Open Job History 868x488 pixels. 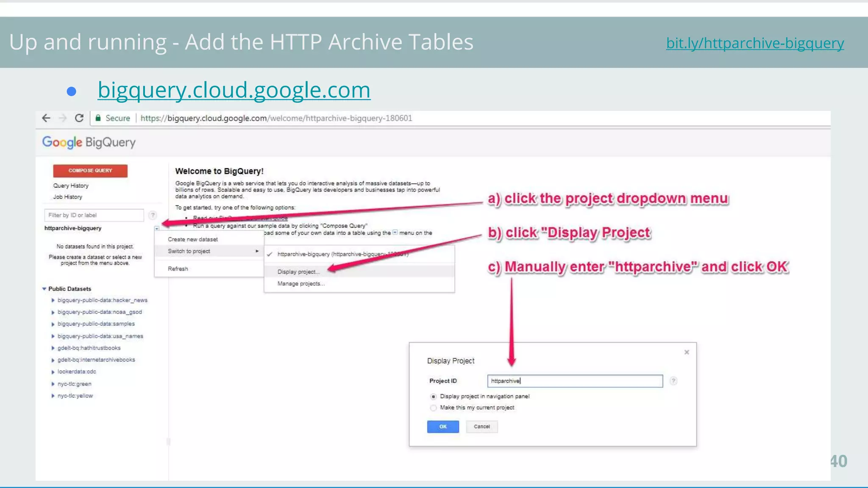67,197
